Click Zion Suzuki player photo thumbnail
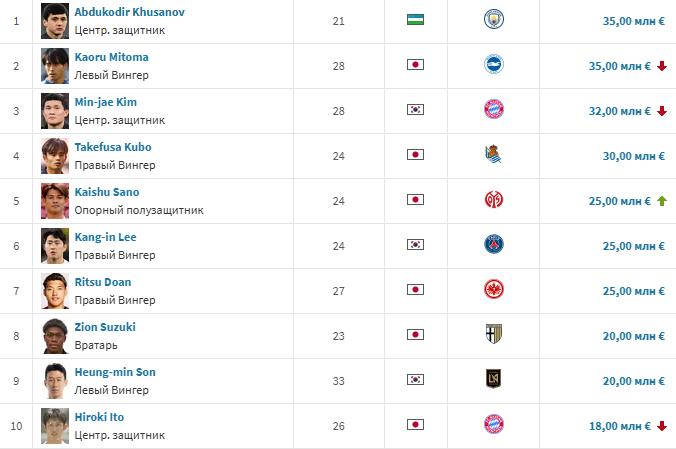The image size is (676, 449). pyautogui.click(x=54, y=335)
